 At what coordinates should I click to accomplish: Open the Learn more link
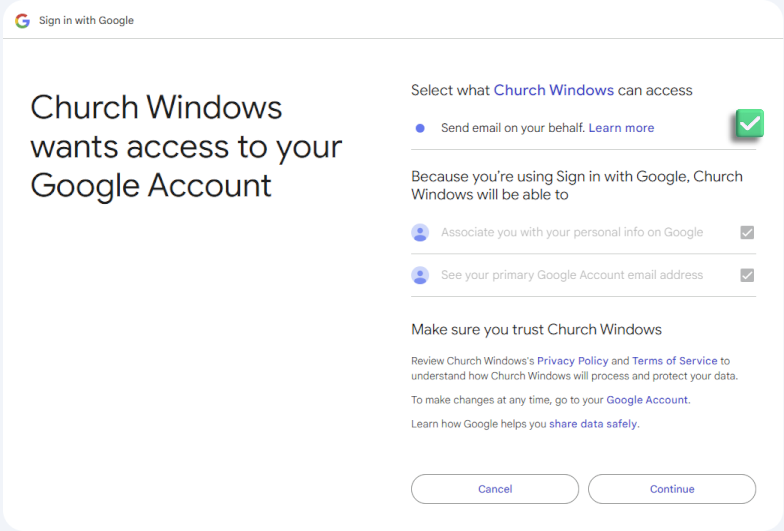point(621,128)
